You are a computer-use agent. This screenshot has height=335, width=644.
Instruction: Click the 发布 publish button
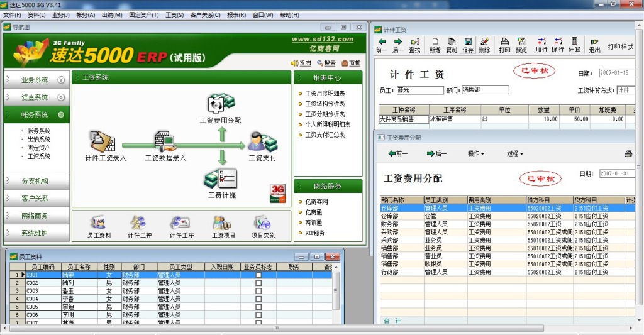301,63
